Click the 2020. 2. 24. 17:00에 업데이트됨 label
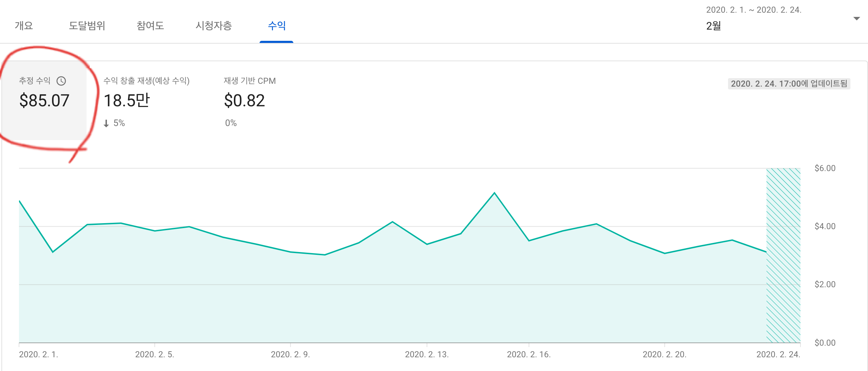The image size is (868, 371). [x=789, y=84]
